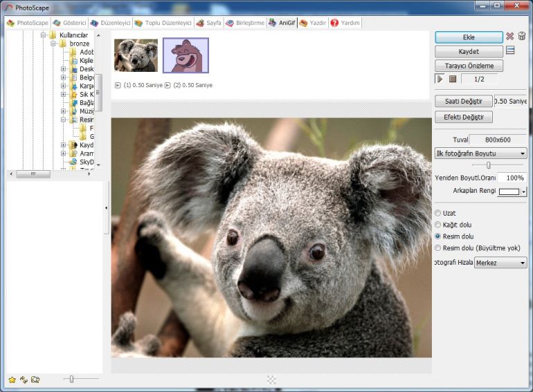Screen dimensions: 533x392
Task: Expand the Belge folder node
Action: pos(63,77)
